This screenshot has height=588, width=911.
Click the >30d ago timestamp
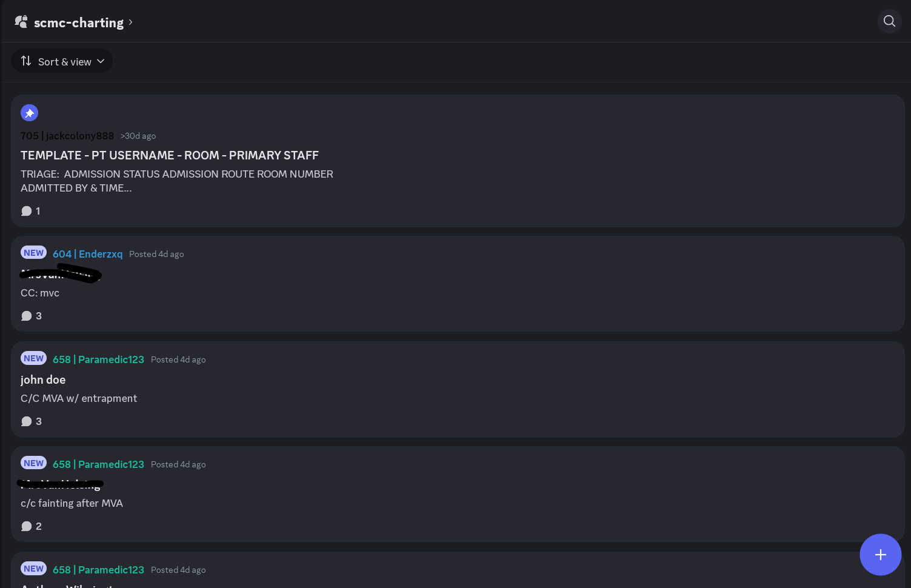pos(138,136)
